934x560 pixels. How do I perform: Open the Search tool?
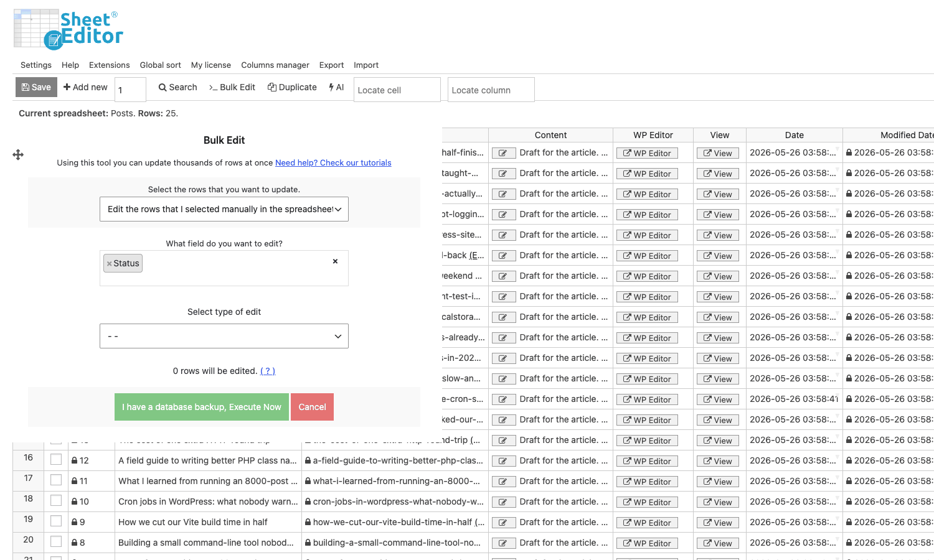(x=177, y=87)
